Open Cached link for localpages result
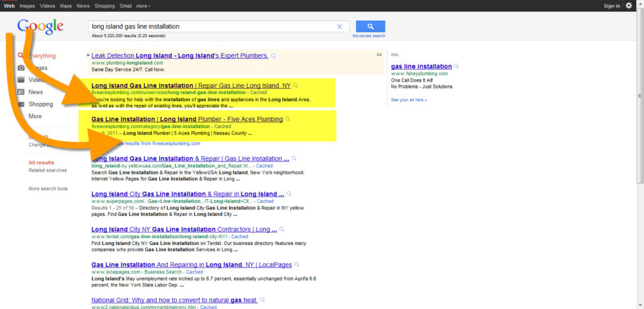644x309 pixels. (194, 272)
